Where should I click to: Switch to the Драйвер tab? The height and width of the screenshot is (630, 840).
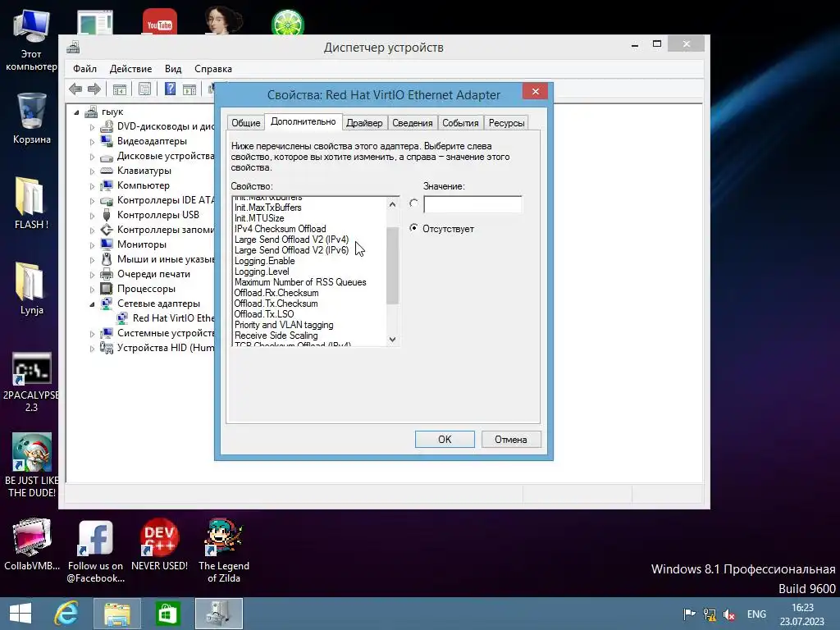(x=364, y=123)
